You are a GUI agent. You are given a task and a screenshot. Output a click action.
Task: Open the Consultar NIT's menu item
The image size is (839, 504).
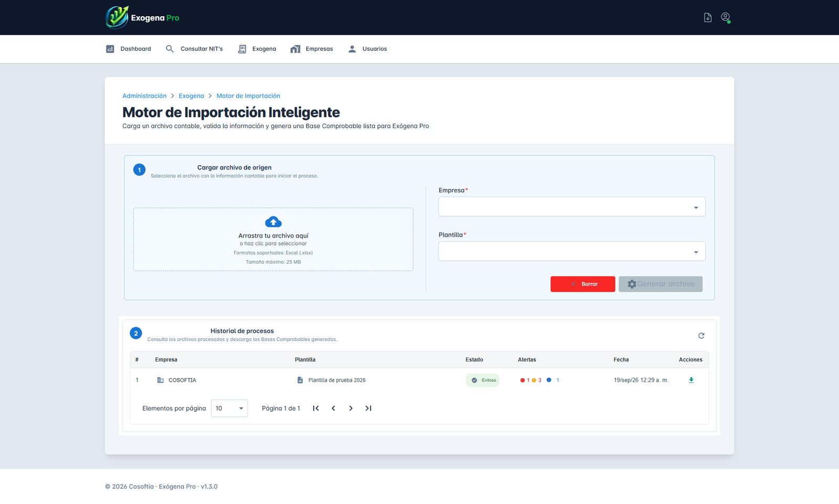pos(194,49)
